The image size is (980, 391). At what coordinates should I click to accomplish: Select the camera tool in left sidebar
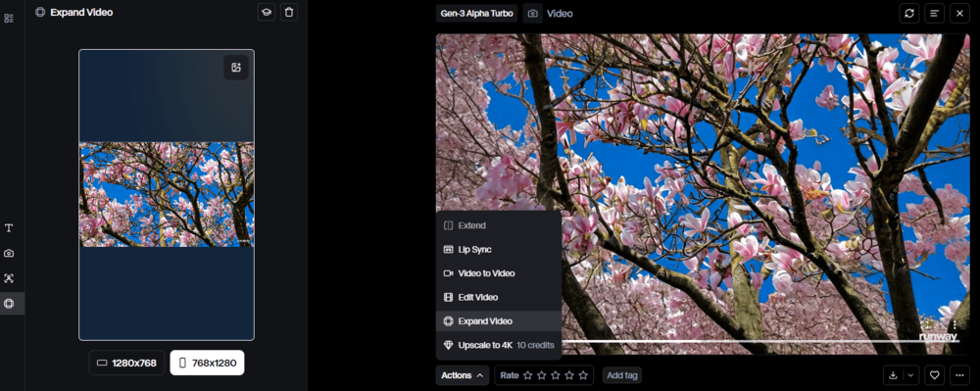click(x=9, y=253)
